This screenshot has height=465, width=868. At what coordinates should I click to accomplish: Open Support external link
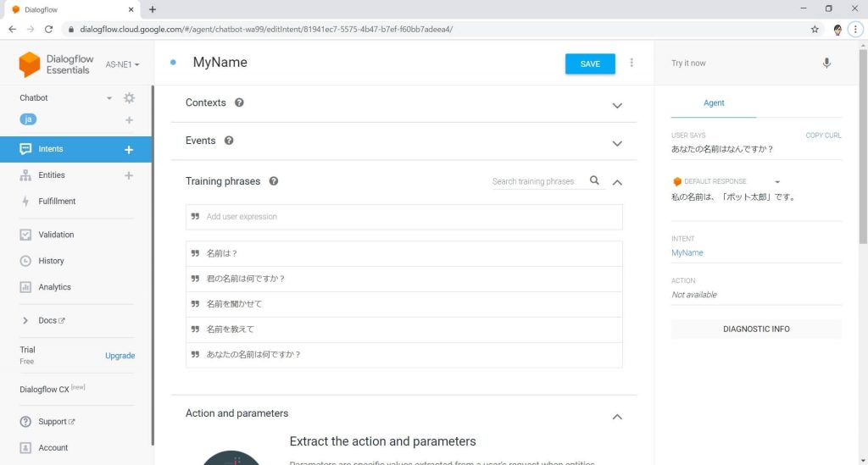(57, 421)
